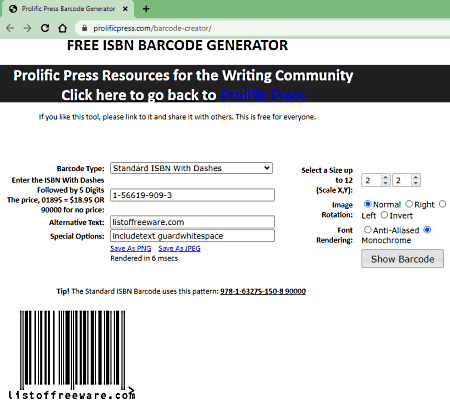Click the 'Image Rotation:' label

[337, 210]
